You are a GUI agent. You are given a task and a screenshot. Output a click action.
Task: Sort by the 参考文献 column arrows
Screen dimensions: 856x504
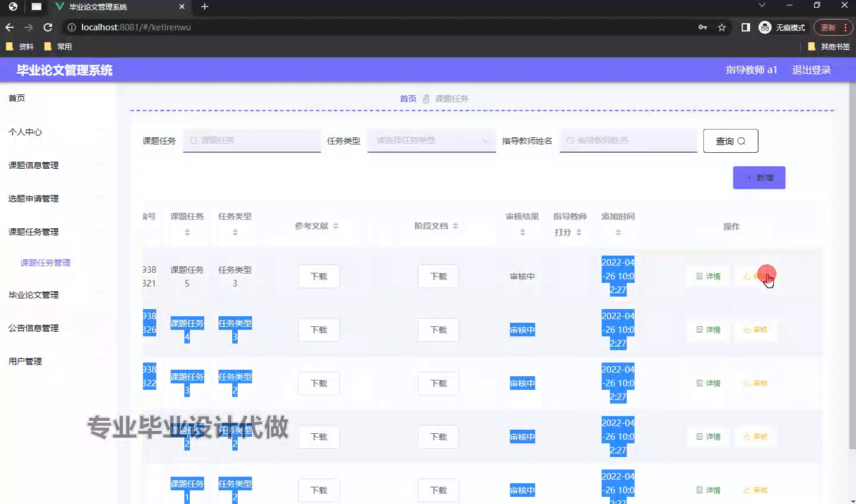point(335,226)
